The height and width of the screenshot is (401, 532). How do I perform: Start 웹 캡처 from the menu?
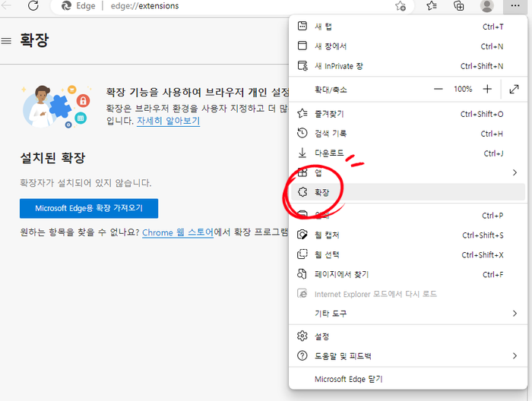(407, 235)
